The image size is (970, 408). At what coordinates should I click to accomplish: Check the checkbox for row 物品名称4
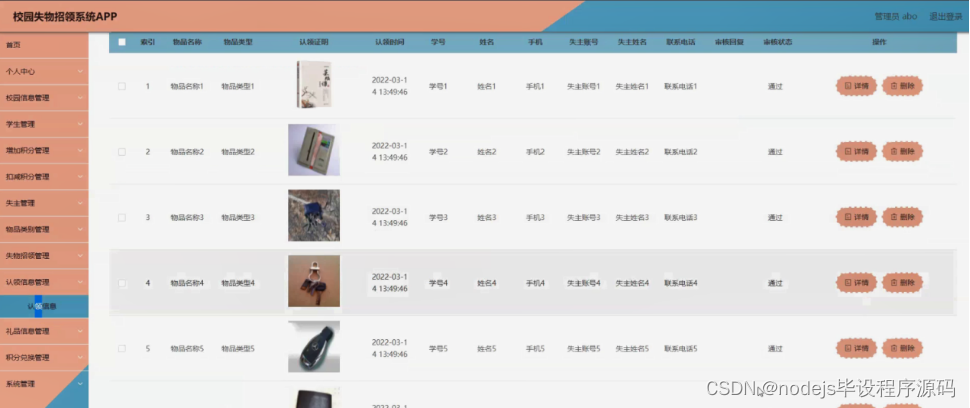click(x=122, y=283)
